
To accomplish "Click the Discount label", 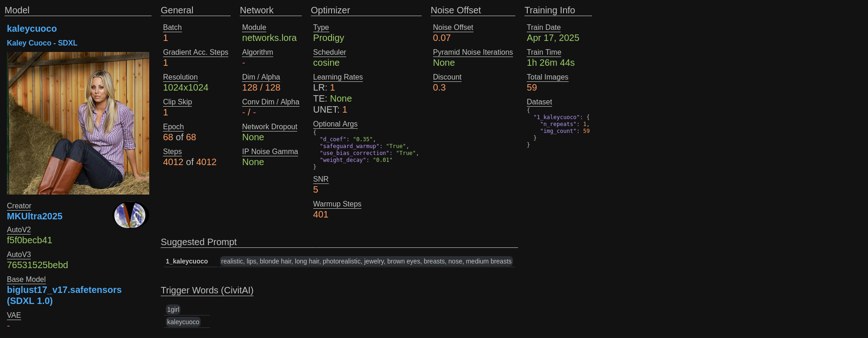I will (447, 77).
